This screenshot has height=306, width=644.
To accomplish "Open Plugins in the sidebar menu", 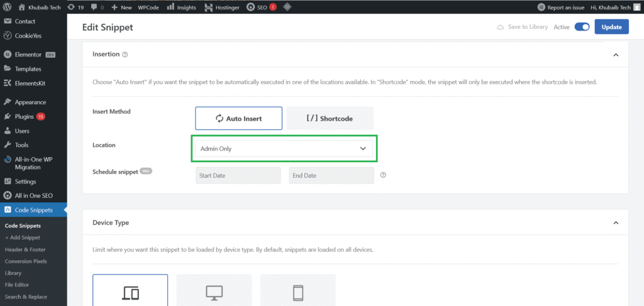I will point(25,116).
